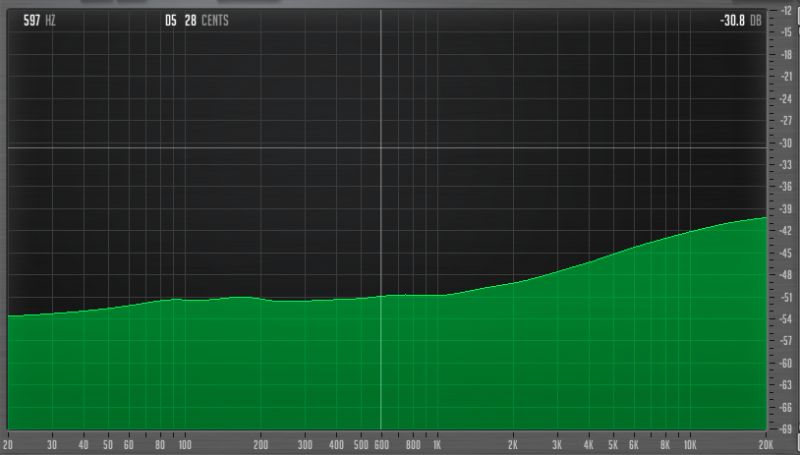Viewport: 800px width, 455px height.
Task: Click the -30 dB scale label
Action: click(785, 143)
